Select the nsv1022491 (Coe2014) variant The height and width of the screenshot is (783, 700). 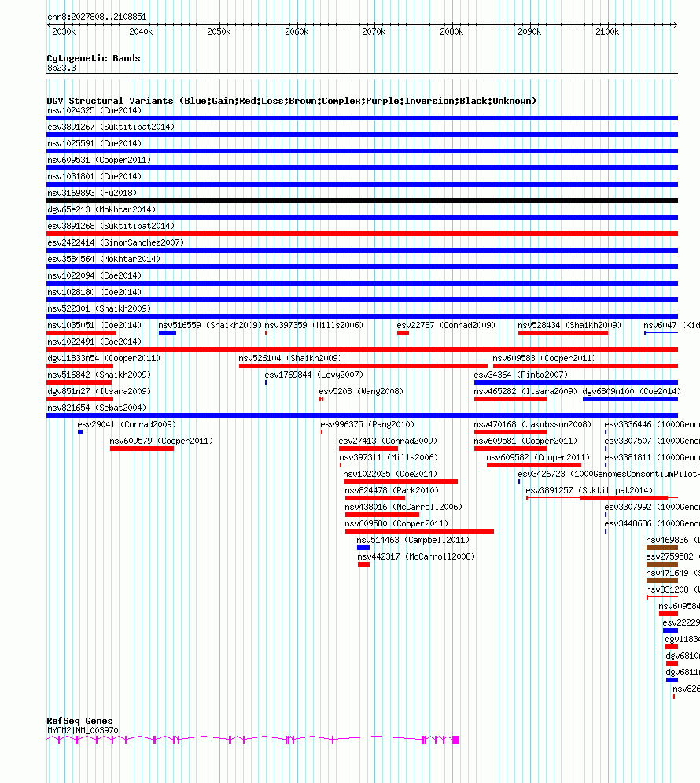click(x=363, y=349)
